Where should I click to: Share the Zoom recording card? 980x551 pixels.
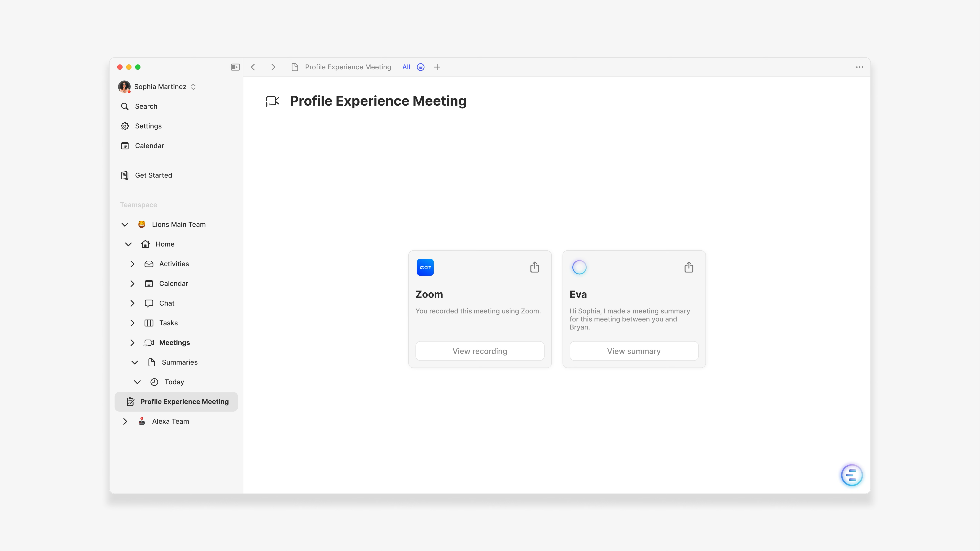(x=534, y=267)
